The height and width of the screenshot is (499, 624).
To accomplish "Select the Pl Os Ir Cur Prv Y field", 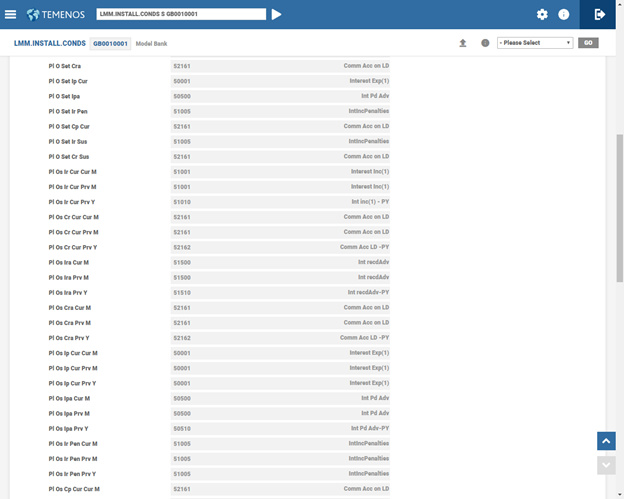I will [280, 202].
